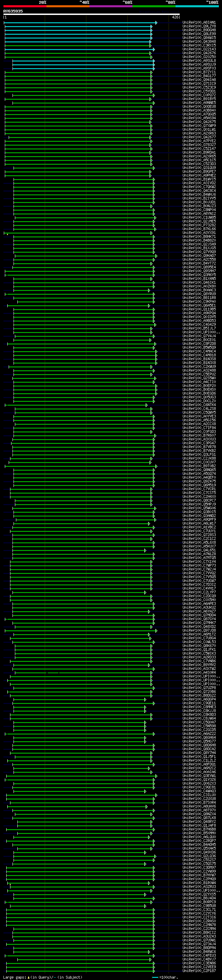
Task: Open hit UniRef100_C4L2S8
Action: pos(199,408)
